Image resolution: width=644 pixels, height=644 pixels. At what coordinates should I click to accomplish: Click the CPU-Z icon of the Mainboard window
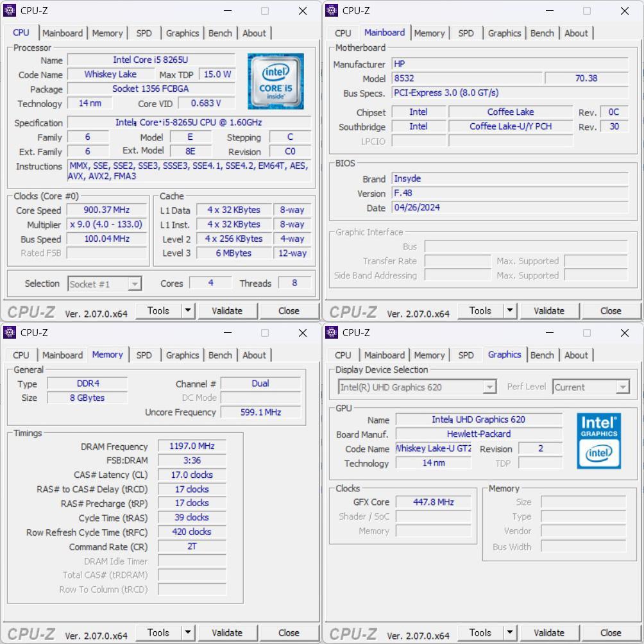tap(332, 11)
